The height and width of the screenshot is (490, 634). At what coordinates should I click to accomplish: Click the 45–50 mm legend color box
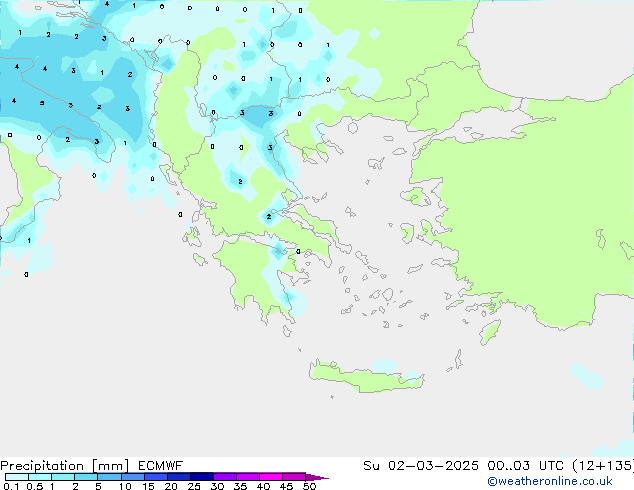click(x=294, y=477)
